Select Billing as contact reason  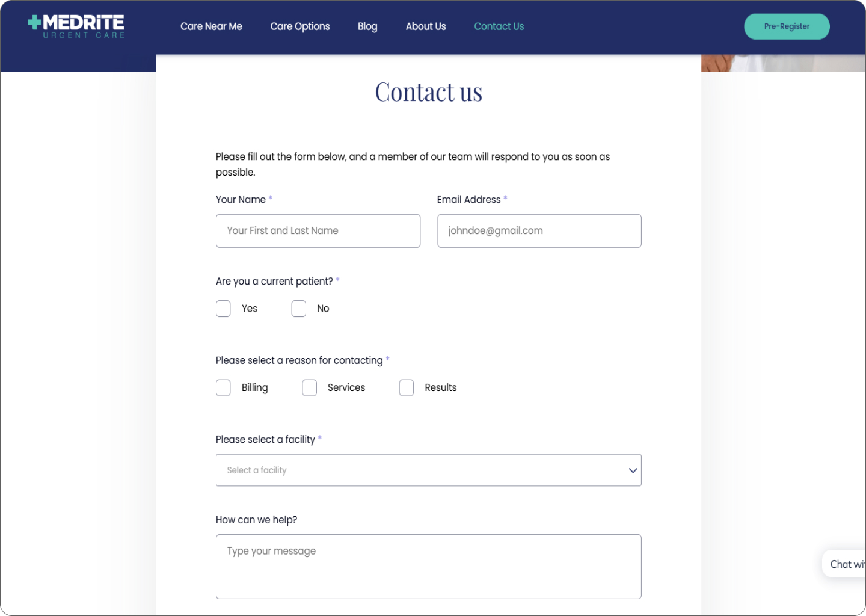point(223,388)
